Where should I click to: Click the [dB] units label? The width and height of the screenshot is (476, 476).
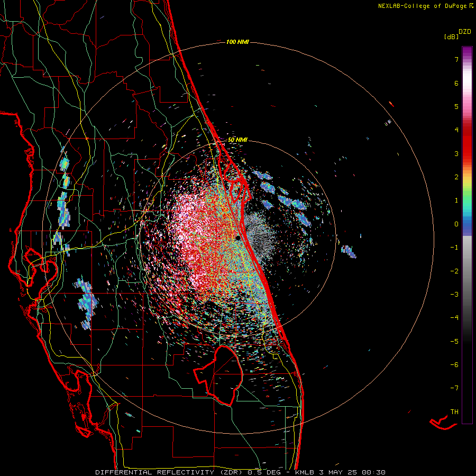452,36
